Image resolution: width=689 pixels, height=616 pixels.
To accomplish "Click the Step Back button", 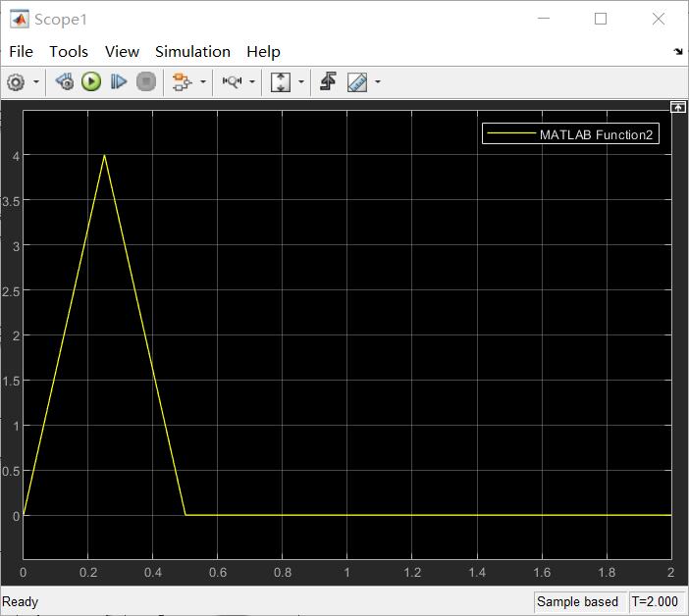I will (x=65, y=81).
